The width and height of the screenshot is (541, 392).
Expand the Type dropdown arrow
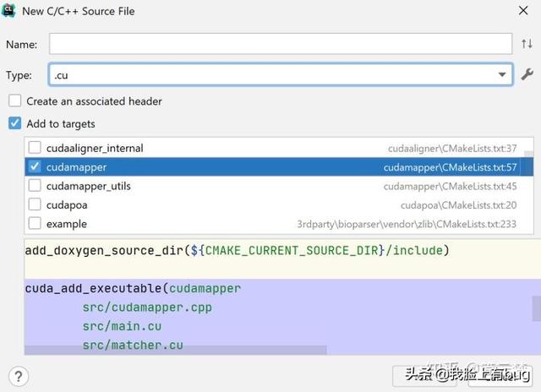pyautogui.click(x=502, y=75)
